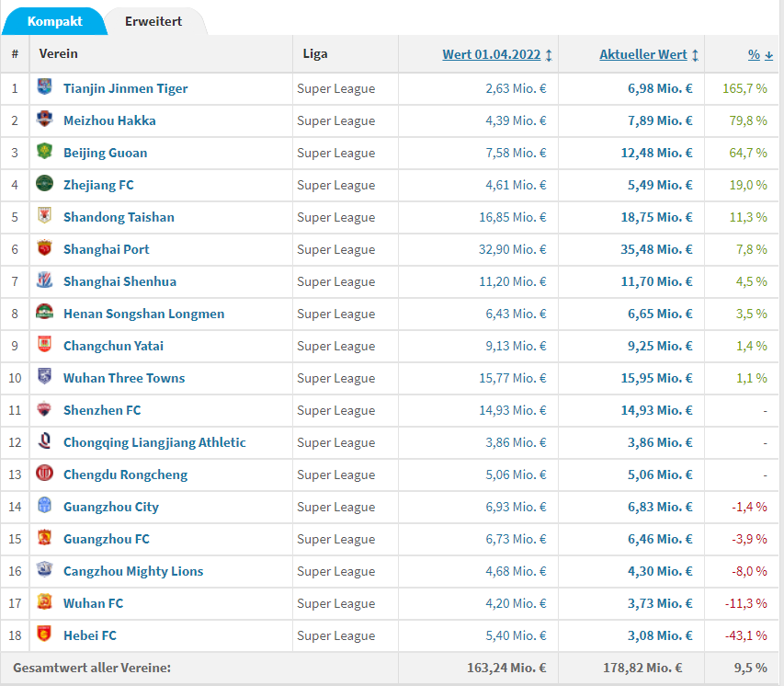Click the Shandong Taishan club crest
Image resolution: width=784 pixels, height=686 pixels.
(x=44, y=215)
